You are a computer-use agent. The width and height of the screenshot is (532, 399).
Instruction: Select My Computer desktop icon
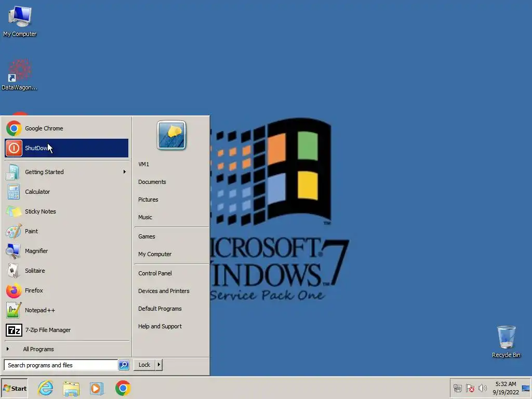pyautogui.click(x=20, y=21)
